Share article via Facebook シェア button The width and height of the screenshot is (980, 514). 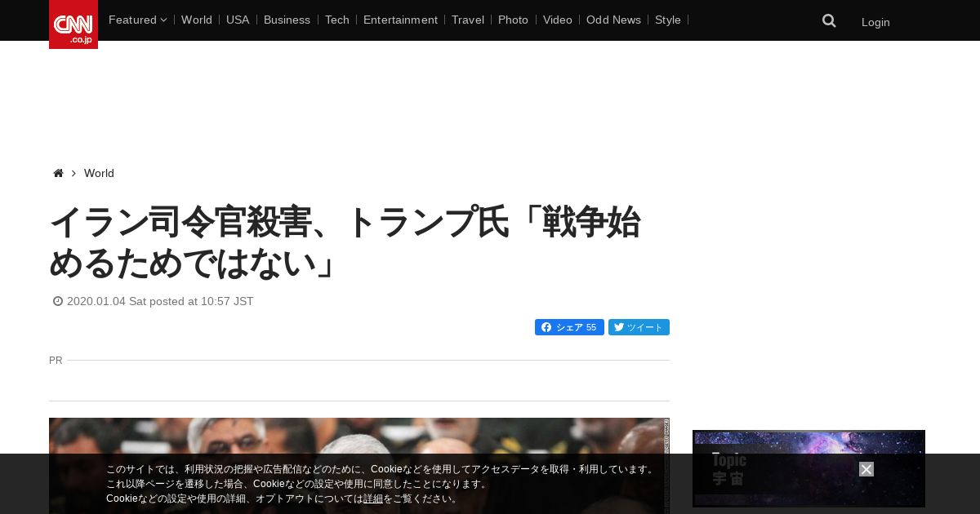point(569,327)
